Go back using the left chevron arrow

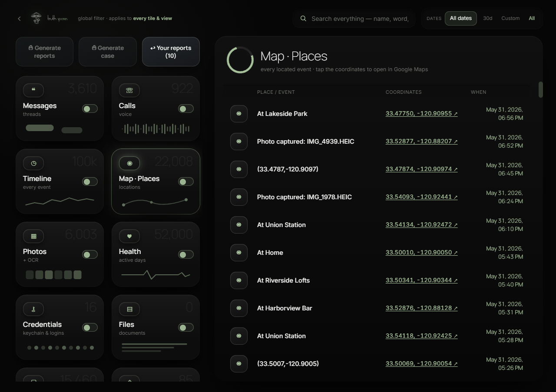click(x=19, y=19)
